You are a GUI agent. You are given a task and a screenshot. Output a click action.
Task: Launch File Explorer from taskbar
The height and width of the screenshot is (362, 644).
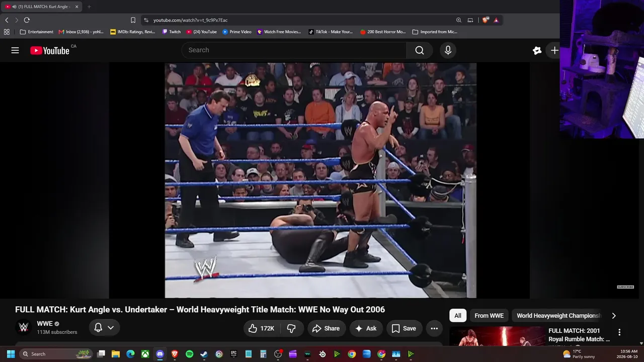pos(116,354)
